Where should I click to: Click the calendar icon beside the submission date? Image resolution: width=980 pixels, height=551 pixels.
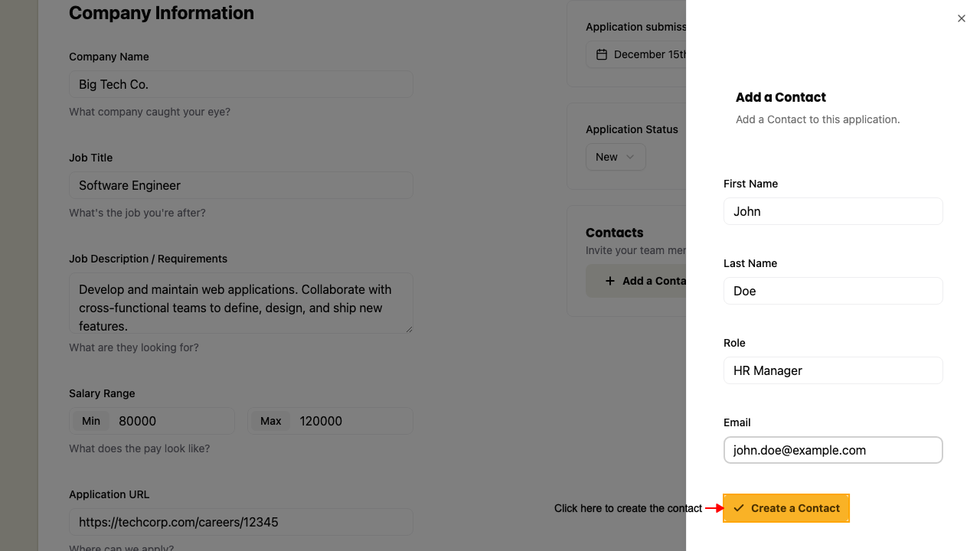(601, 54)
